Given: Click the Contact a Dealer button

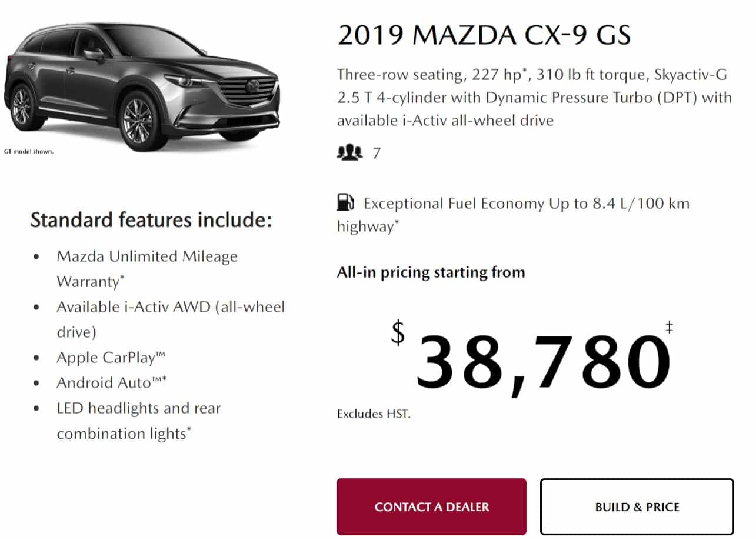Looking at the screenshot, I should click(431, 506).
